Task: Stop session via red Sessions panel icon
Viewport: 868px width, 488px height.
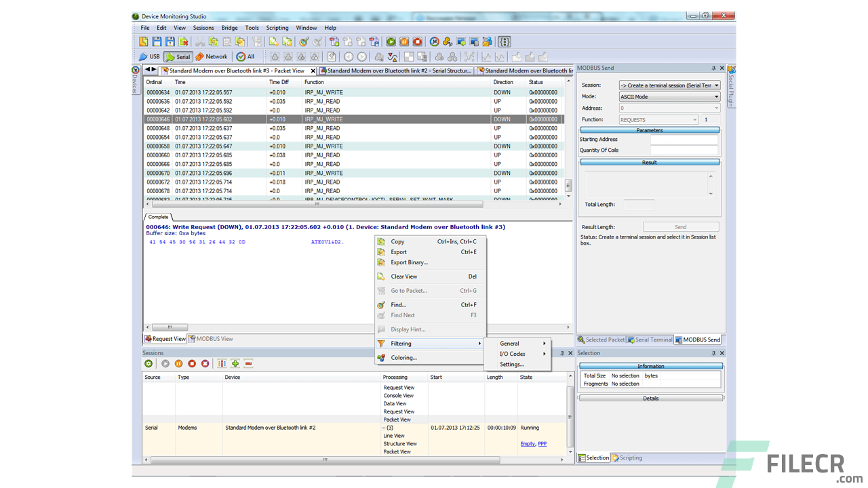Action: [192, 364]
